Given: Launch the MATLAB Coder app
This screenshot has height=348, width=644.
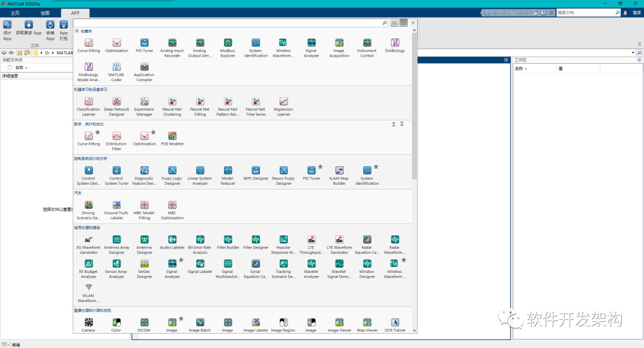Looking at the screenshot, I should (x=116, y=72).
